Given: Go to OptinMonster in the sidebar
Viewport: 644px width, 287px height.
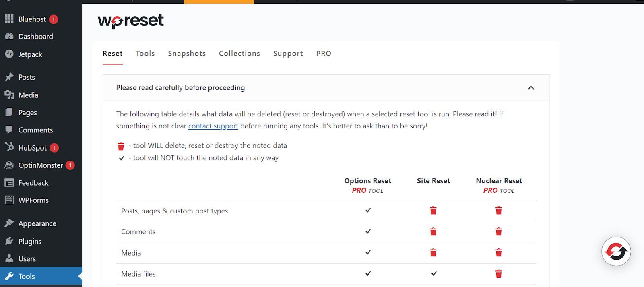Looking at the screenshot, I should 40,165.
